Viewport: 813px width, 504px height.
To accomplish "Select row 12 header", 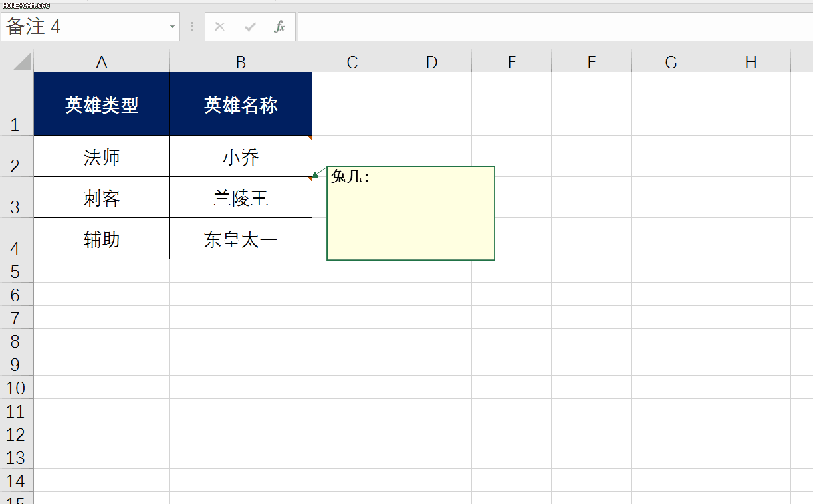I will [17, 434].
